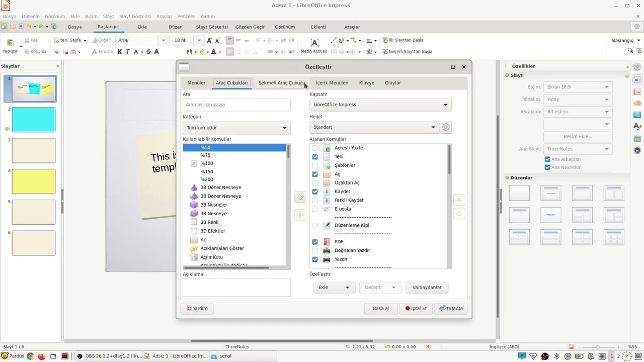
Task: Click the Resim Ekle button
Action: point(578,137)
